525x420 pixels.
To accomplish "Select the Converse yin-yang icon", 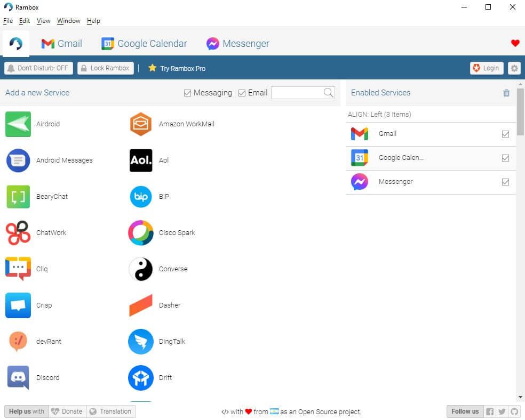I will click(x=141, y=269).
